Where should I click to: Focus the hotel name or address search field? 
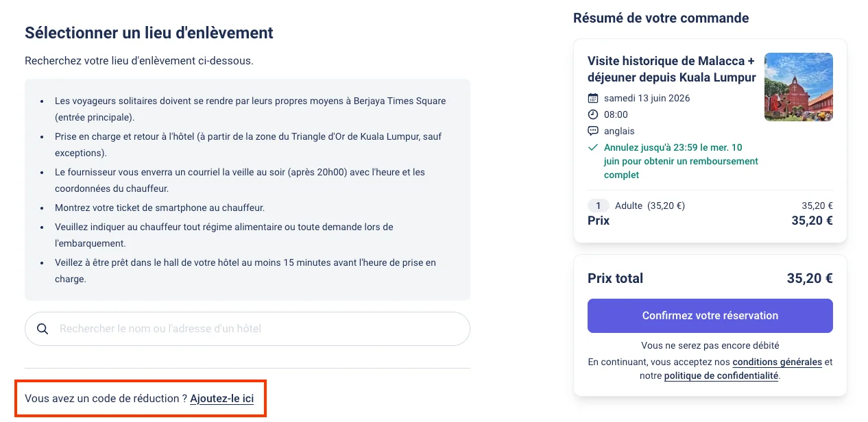point(248,329)
